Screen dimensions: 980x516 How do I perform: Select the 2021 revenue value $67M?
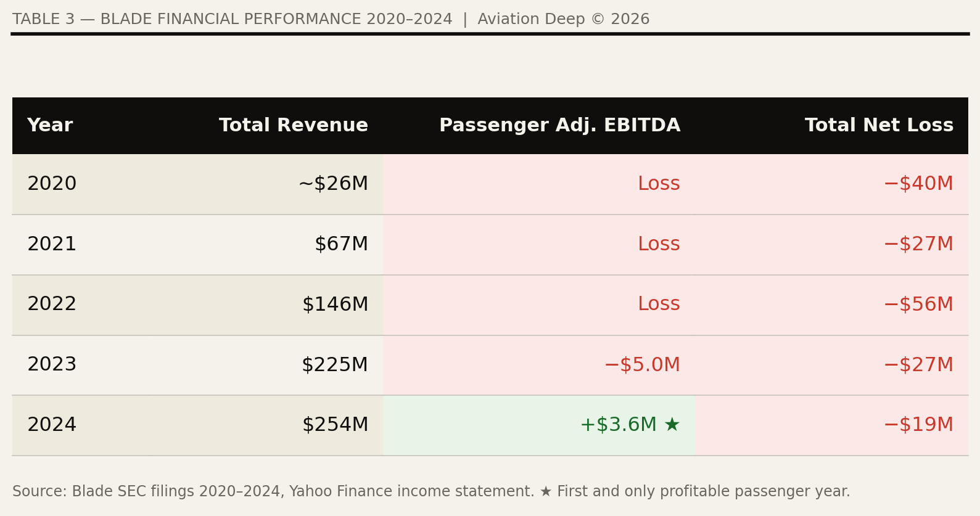point(341,245)
